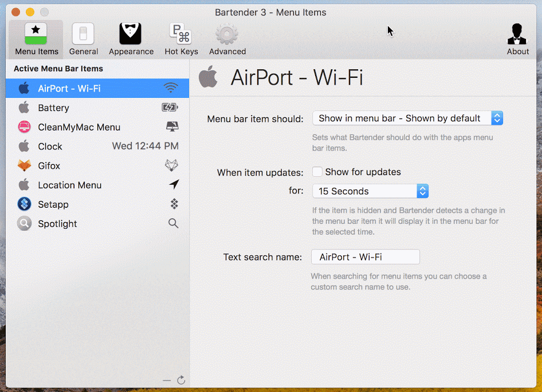This screenshot has height=392, width=542.
Task: Minimize the Bartender 3 window
Action: (x=30, y=12)
